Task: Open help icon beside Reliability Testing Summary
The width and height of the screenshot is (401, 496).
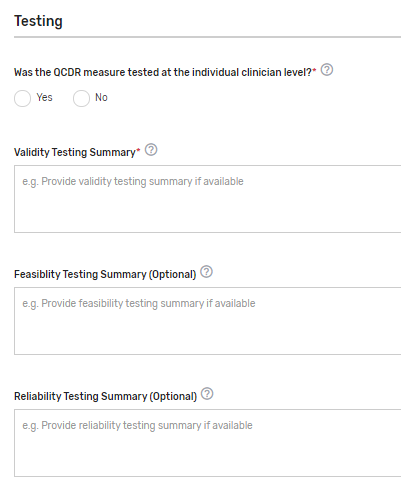Action: point(207,394)
